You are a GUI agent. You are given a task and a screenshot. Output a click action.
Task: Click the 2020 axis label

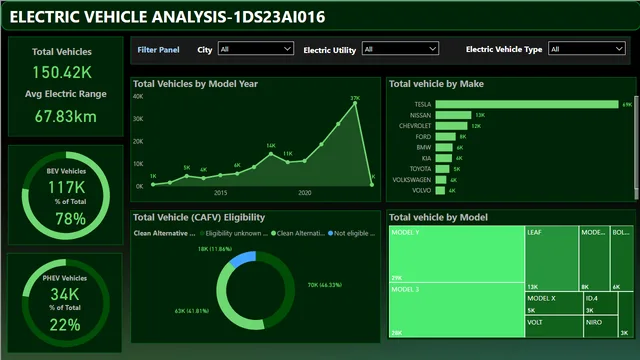(304, 193)
